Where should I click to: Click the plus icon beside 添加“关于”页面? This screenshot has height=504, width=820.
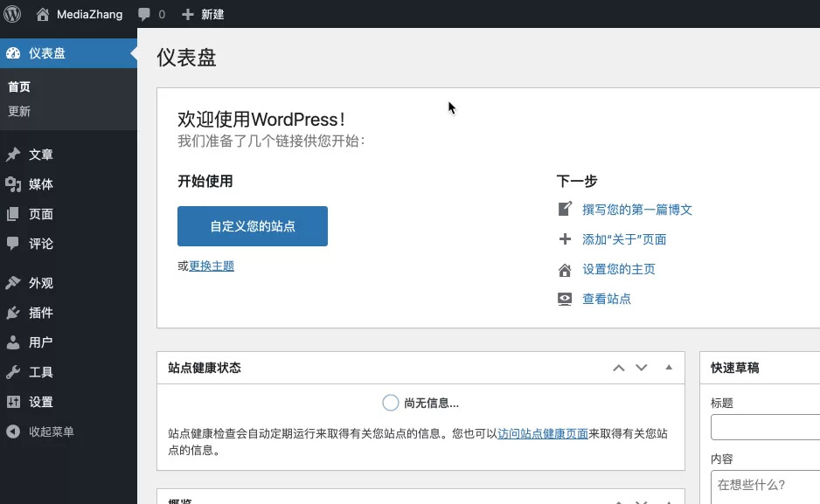(x=565, y=239)
